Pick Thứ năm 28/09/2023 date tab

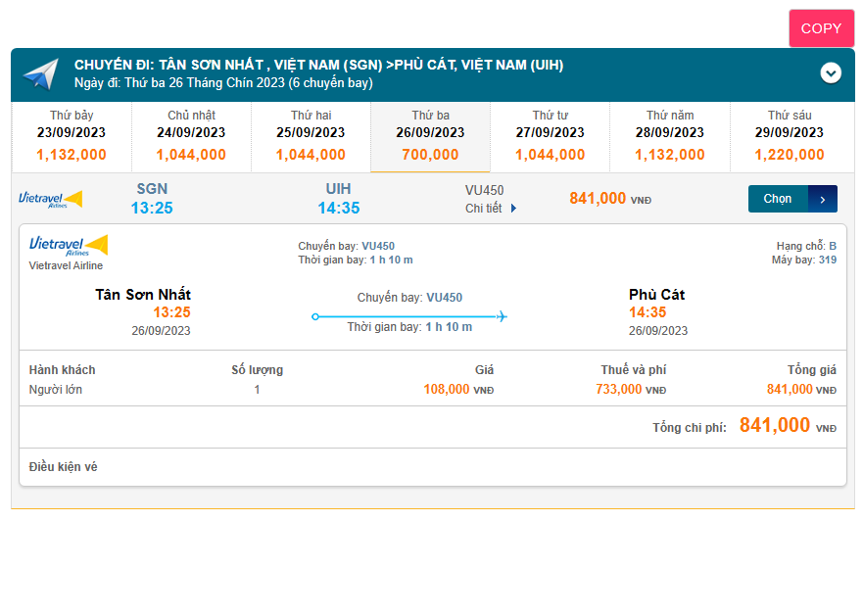670,135
